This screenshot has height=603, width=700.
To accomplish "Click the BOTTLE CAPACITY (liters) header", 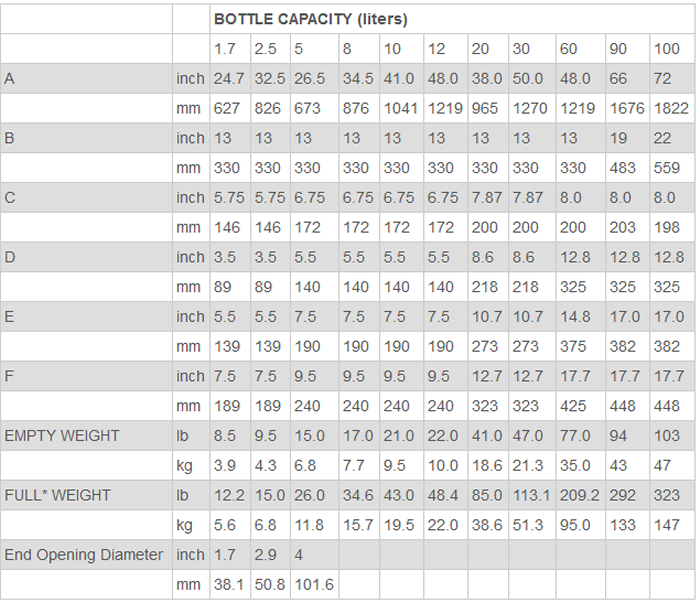I will pyautogui.click(x=310, y=19).
